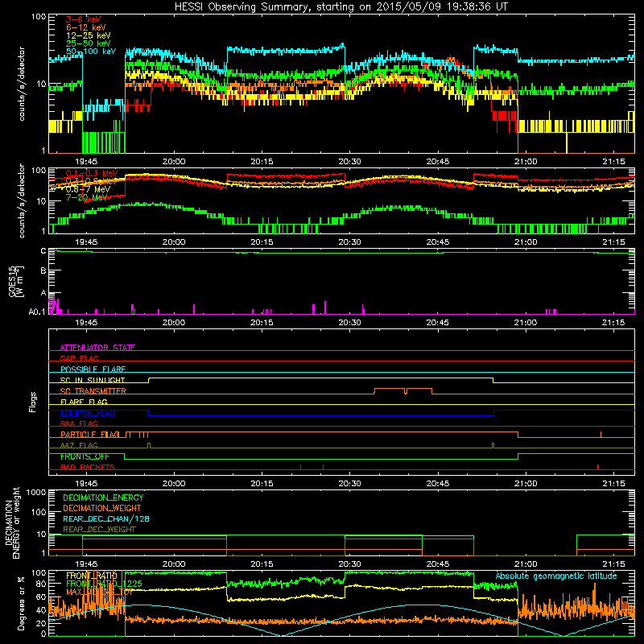This screenshot has height=644, width=644.
Task: Click the 20:15 tick under the decimation panel
Action: pyautogui.click(x=262, y=564)
